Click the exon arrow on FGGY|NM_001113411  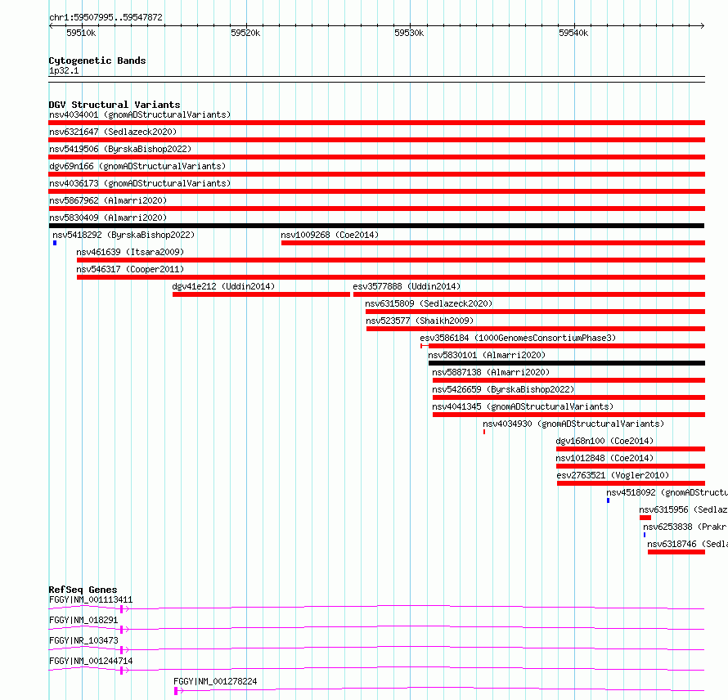(x=126, y=609)
